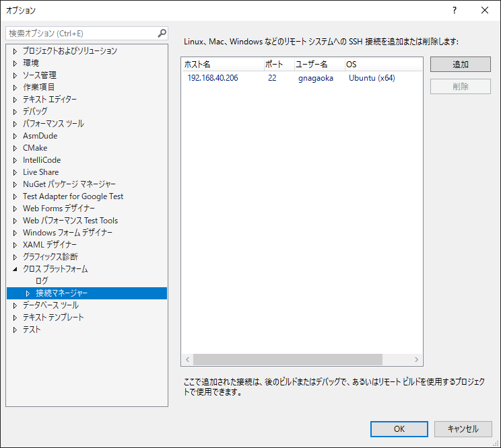The image size is (501, 448).
Task: Select テスト tree item
Action: (x=32, y=330)
